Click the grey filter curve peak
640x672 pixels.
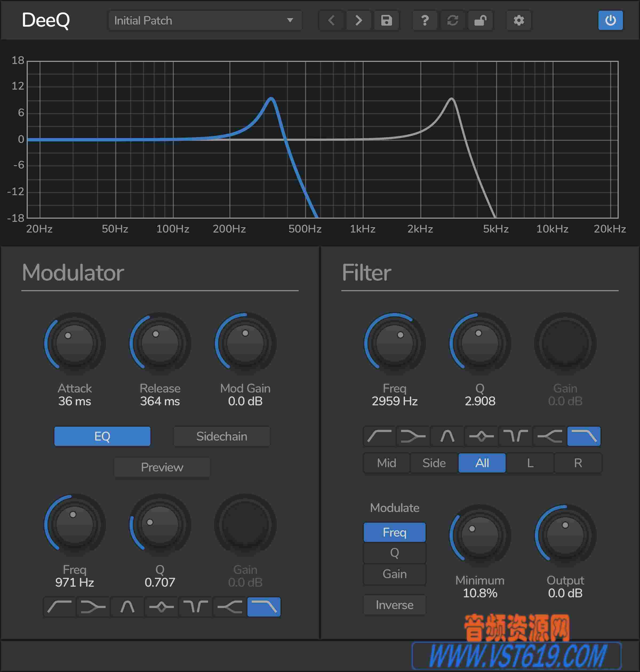452,99
